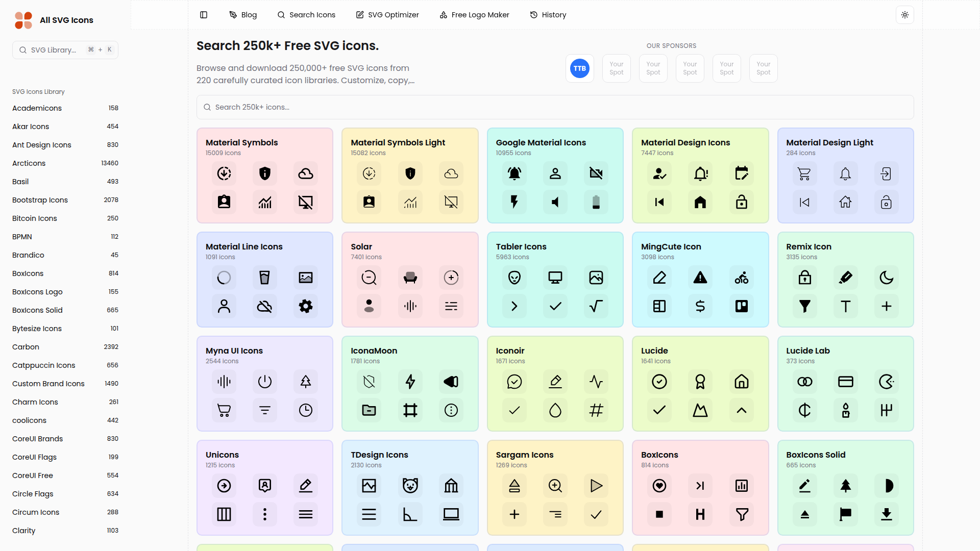Click the 'SVG Icons Library' sidebar heading
Screen dimensions: 980x551
[x=38, y=92]
